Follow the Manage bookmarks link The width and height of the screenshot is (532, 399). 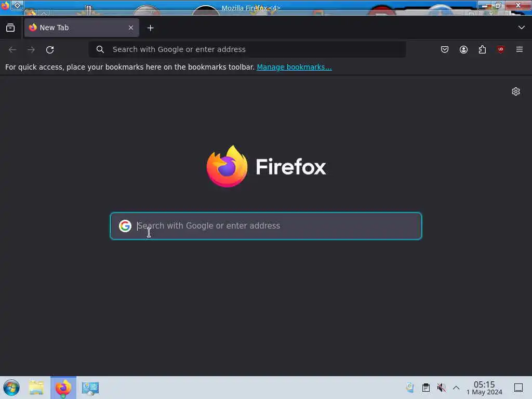click(294, 67)
